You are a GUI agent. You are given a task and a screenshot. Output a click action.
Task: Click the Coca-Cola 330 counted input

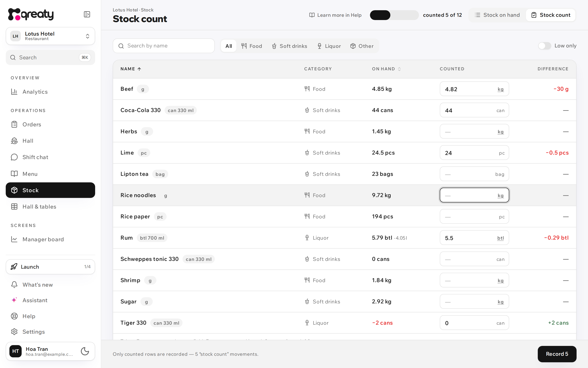tap(474, 110)
